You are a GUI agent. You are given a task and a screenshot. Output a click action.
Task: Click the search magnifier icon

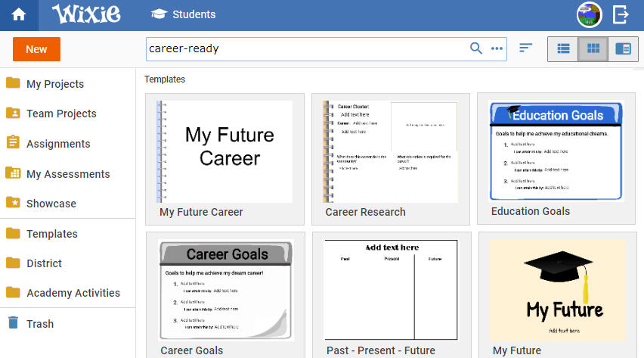pyautogui.click(x=476, y=48)
